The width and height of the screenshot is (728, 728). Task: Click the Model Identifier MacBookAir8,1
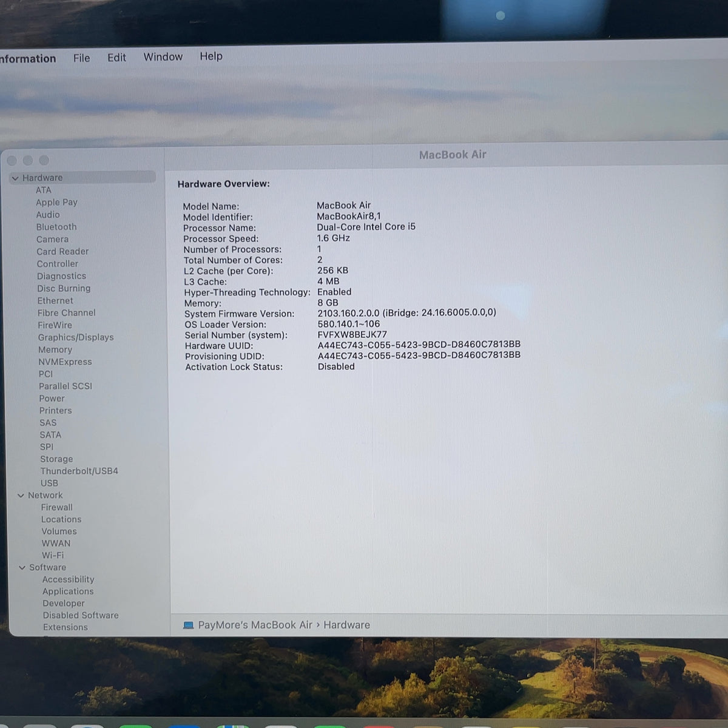(x=349, y=216)
